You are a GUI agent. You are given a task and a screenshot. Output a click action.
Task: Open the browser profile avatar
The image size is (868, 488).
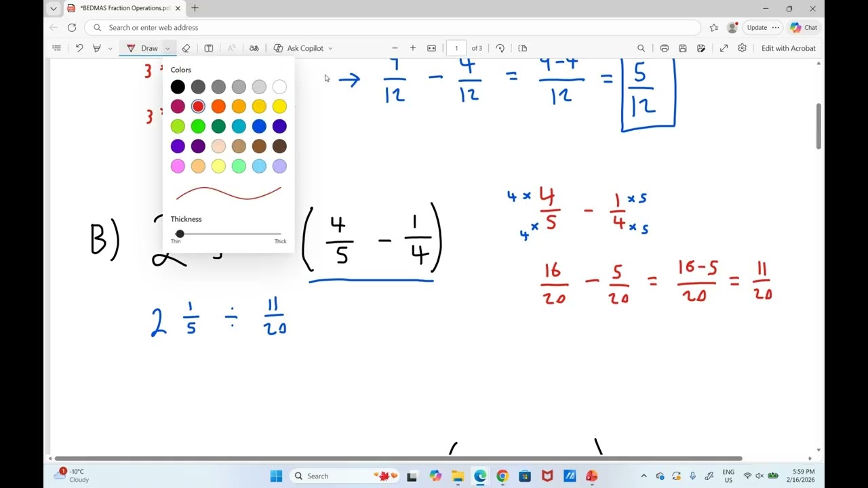point(732,28)
